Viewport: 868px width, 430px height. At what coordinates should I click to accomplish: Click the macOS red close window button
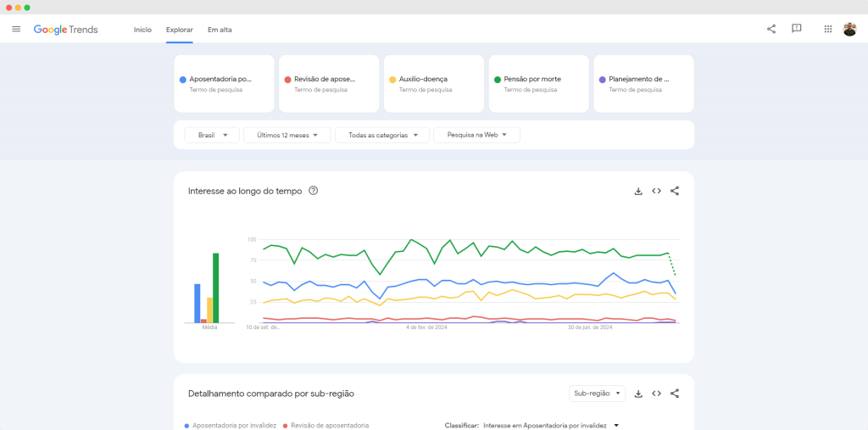tap(8, 8)
